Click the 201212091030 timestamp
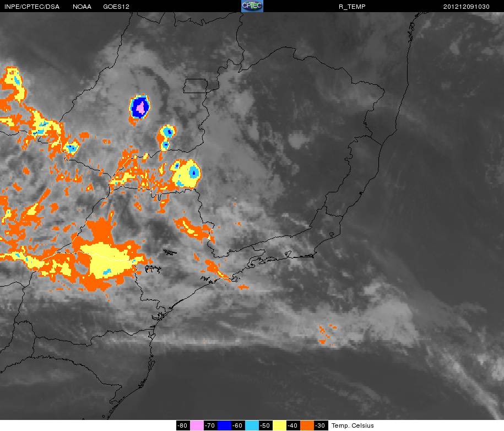This screenshot has height=431, width=504. pos(467,7)
